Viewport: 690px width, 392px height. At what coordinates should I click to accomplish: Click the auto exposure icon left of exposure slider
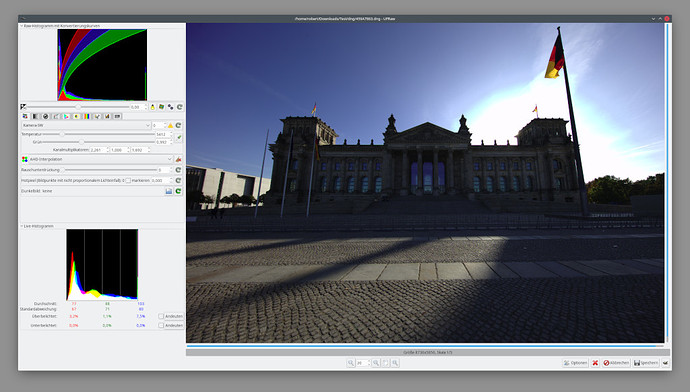coord(23,107)
